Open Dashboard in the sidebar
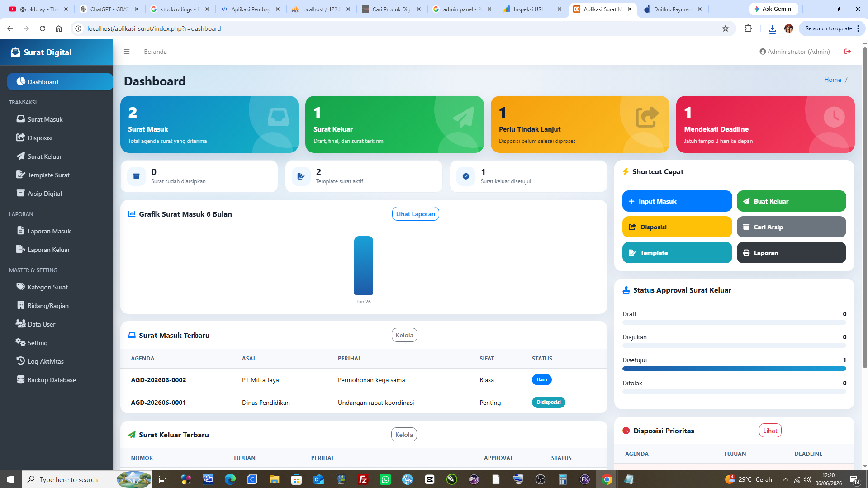868x488 pixels. point(60,82)
